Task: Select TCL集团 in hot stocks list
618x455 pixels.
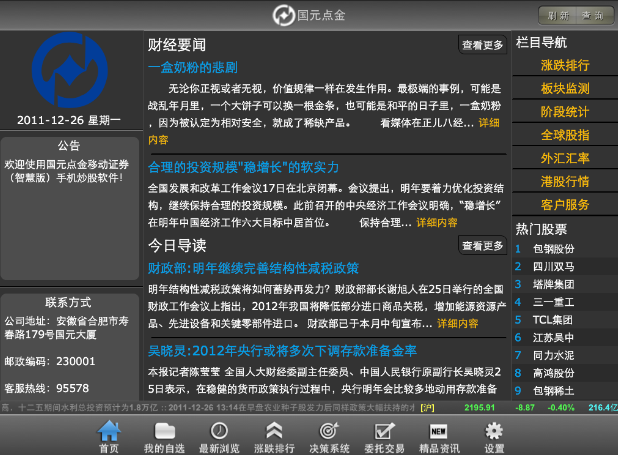Action: tap(552, 319)
